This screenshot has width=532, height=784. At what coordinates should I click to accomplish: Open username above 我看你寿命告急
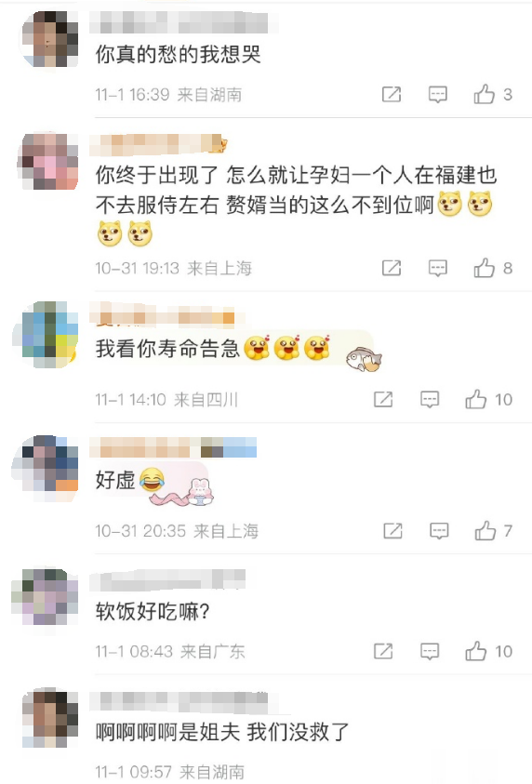tap(165, 318)
